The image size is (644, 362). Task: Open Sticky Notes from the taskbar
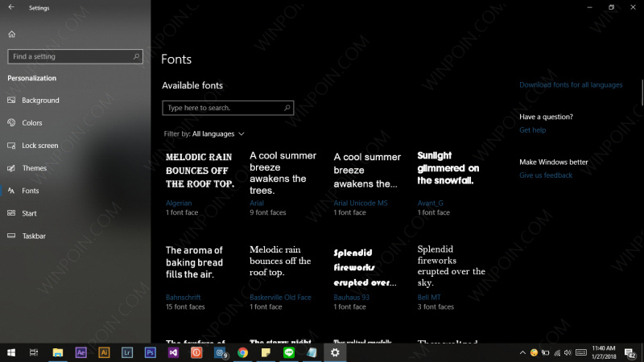[x=266, y=352]
